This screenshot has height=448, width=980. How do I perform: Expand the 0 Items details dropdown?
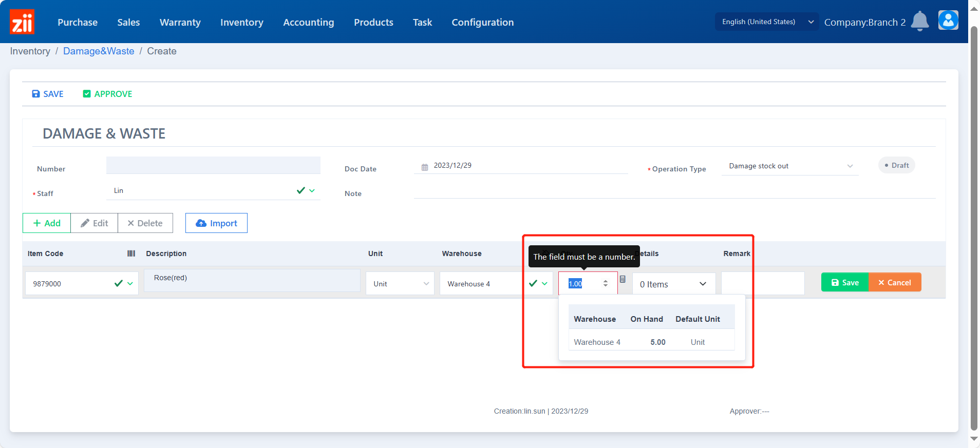(674, 284)
